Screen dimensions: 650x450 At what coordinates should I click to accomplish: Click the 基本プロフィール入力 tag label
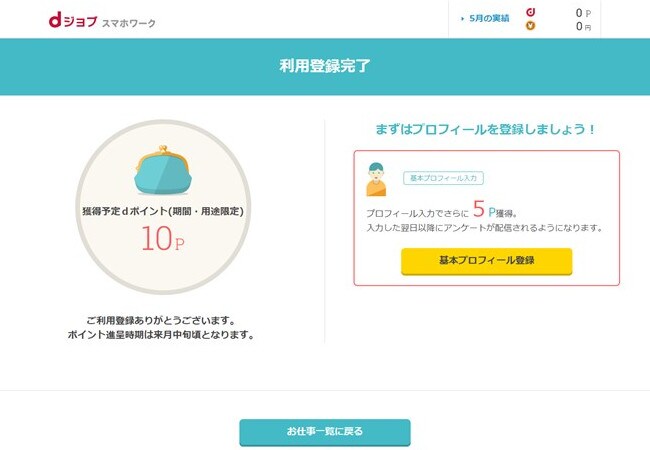(x=443, y=178)
